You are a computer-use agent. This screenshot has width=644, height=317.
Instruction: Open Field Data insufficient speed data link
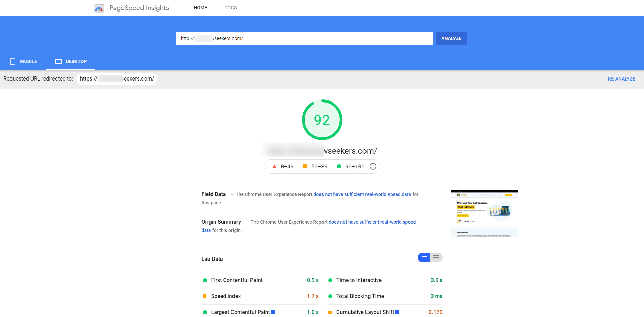[x=362, y=194]
